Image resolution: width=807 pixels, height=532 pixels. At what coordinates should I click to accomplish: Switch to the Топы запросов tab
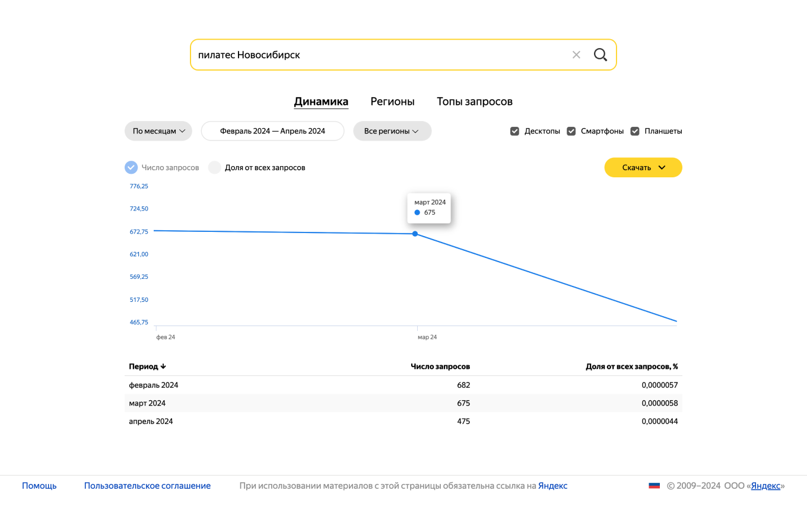475,101
